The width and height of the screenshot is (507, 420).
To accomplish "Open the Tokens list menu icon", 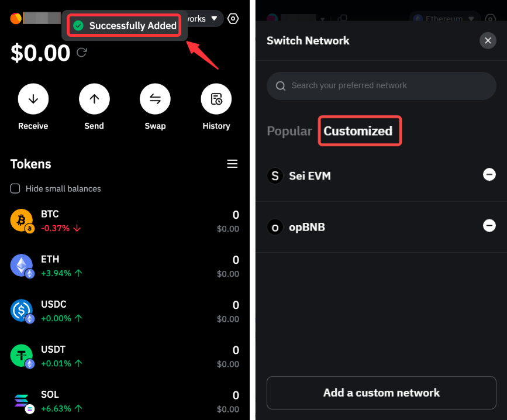I will [232, 164].
